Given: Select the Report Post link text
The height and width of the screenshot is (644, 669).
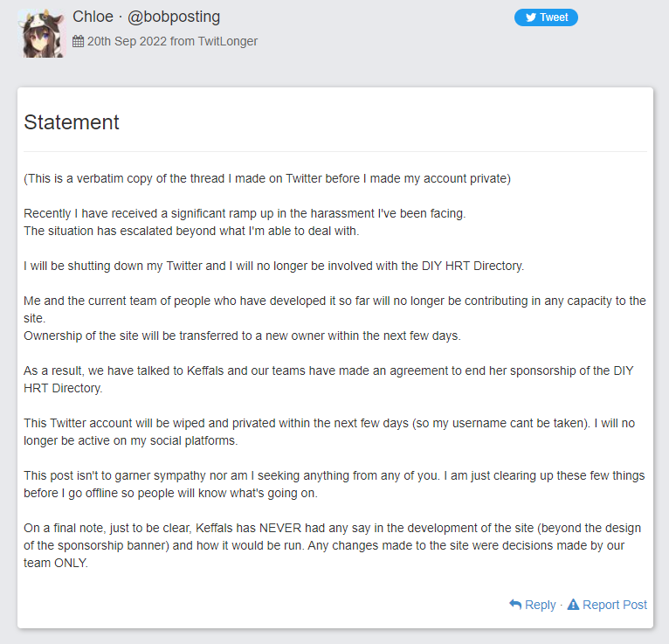Looking at the screenshot, I should tap(615, 605).
